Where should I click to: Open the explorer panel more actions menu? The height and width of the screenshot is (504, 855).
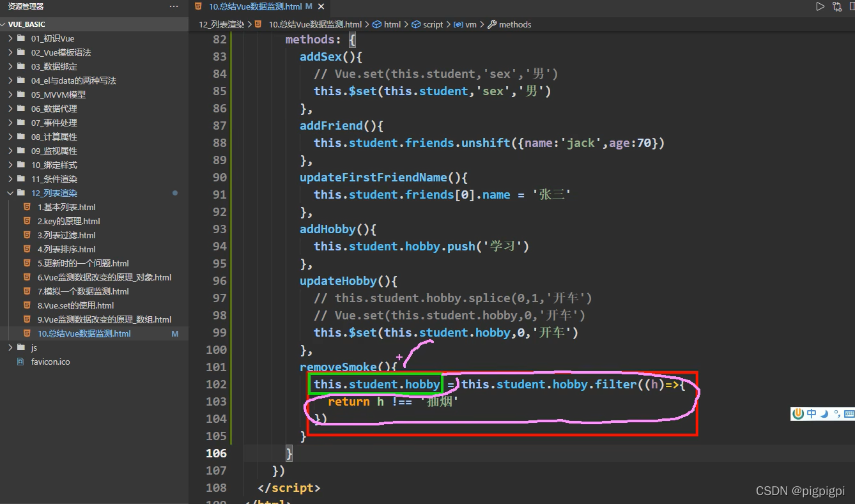click(174, 6)
